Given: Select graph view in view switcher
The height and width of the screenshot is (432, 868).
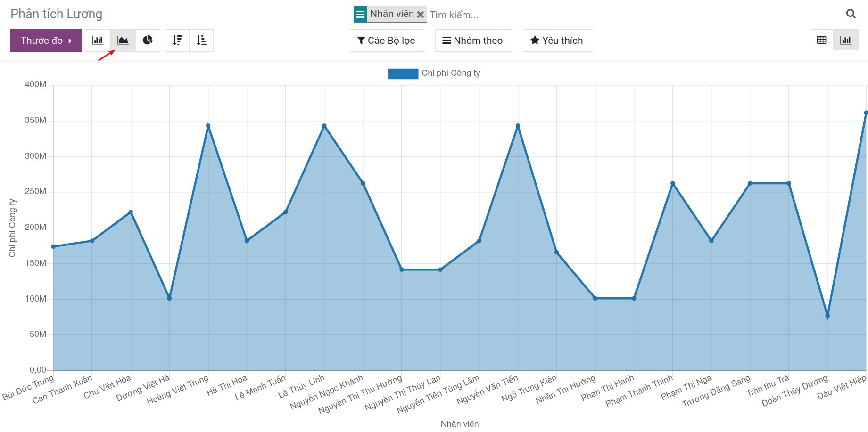Looking at the screenshot, I should (x=846, y=41).
